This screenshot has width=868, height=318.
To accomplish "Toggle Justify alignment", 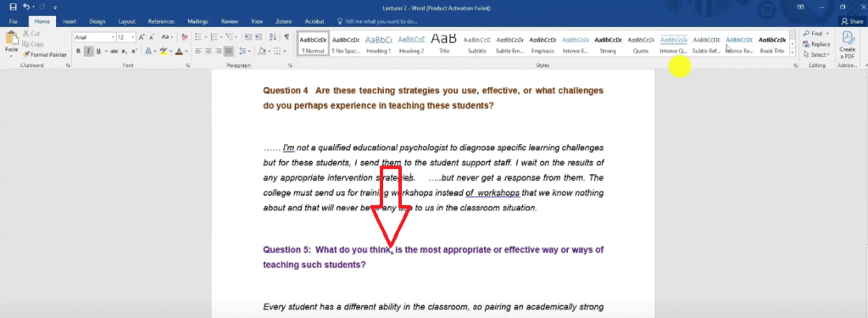I will point(229,51).
